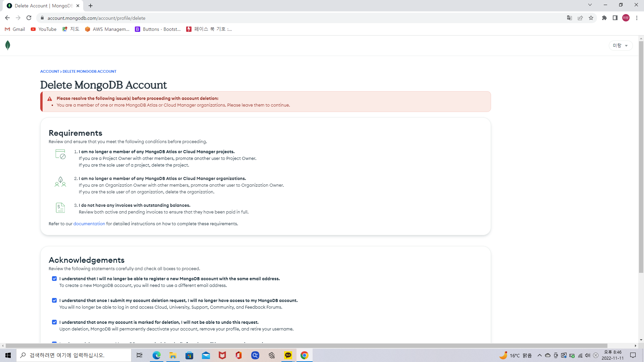Viewport: 644px width, 362px height.
Task: Click the horizontal page scrollbar
Action: 307,346
